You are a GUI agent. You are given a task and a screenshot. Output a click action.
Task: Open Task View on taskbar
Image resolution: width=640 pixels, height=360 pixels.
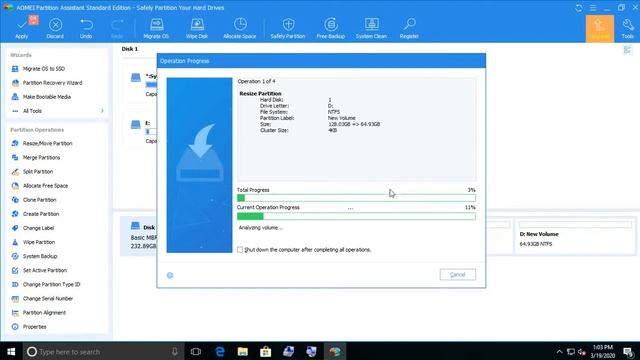pos(196,351)
